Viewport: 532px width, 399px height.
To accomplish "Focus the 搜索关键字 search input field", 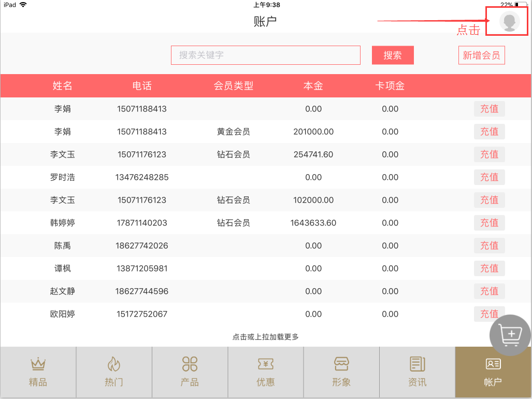I will pos(265,55).
